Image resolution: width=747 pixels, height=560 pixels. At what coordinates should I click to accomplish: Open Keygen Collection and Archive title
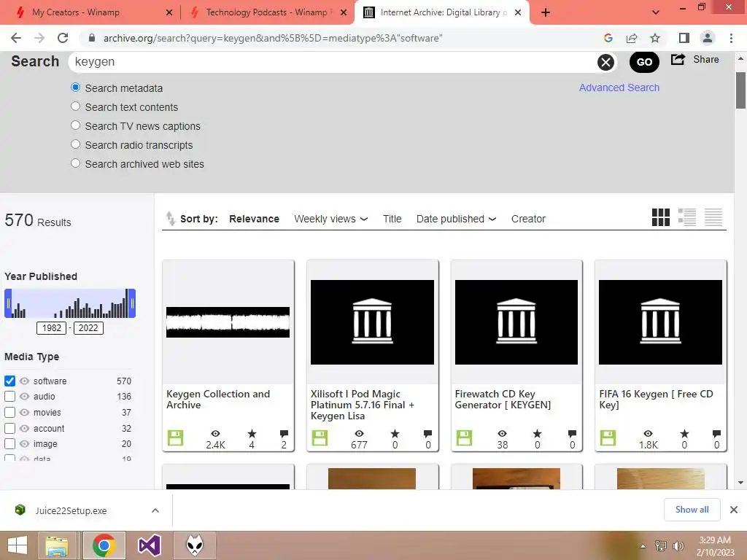pos(218,400)
